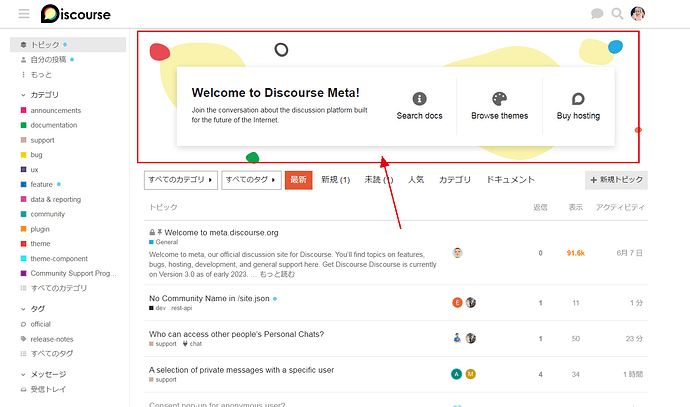Viewport: 690px width, 407px height.
Task: Open No Community Name in /site.json topic
Action: click(209, 298)
